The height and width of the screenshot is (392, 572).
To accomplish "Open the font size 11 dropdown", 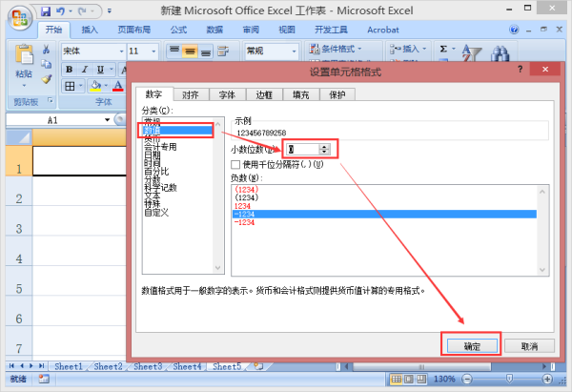I will point(153,52).
